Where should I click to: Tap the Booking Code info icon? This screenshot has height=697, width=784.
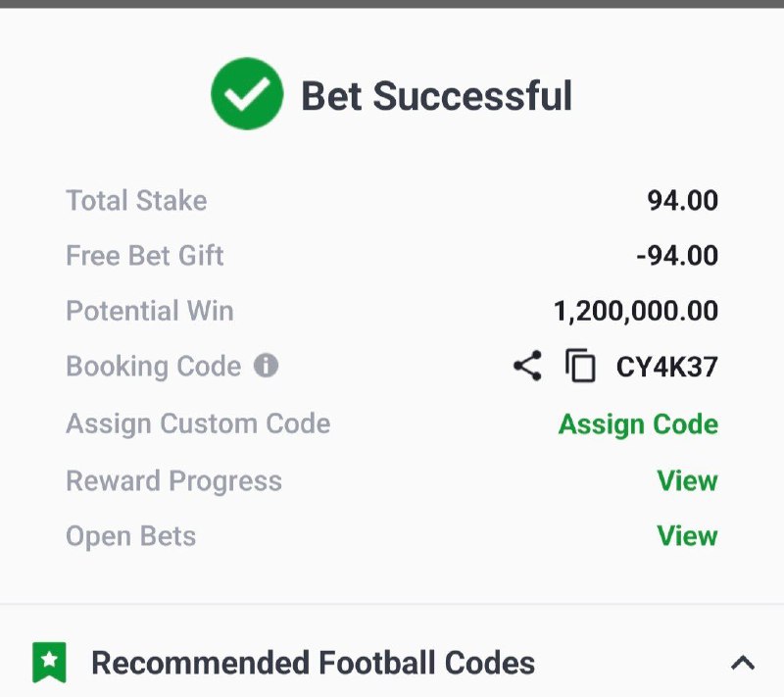[x=266, y=366]
